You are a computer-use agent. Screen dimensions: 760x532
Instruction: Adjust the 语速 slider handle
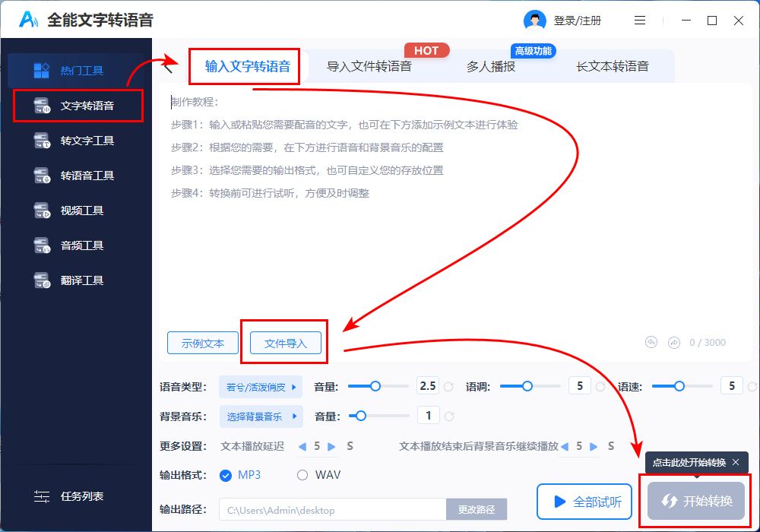[679, 386]
